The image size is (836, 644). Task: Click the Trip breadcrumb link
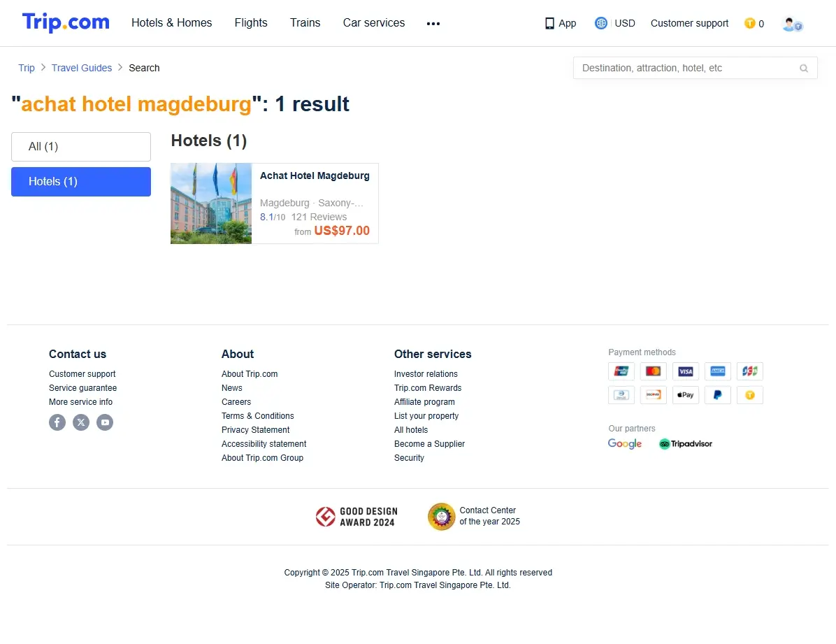(x=27, y=69)
